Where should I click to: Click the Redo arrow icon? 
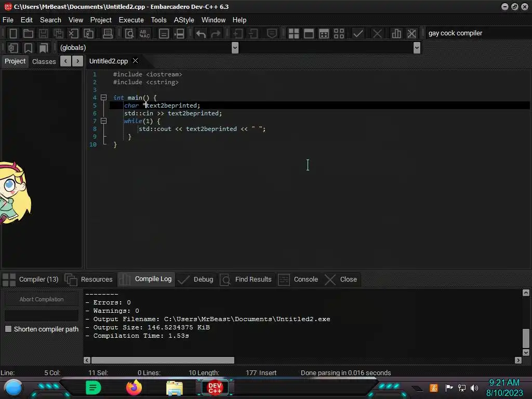216,33
